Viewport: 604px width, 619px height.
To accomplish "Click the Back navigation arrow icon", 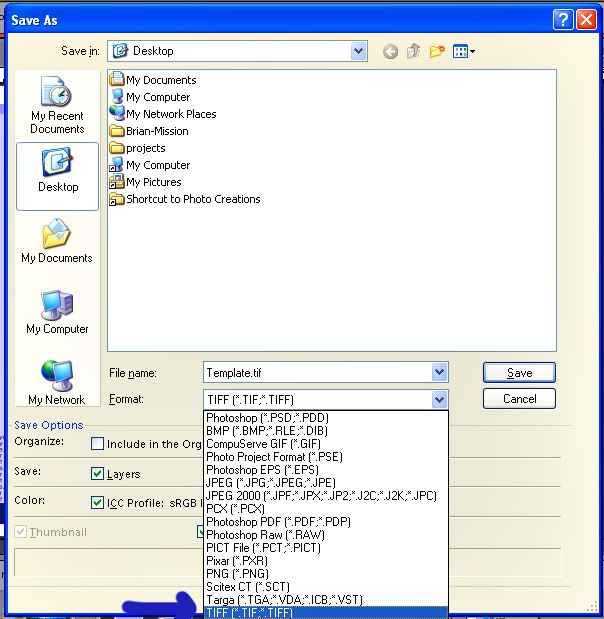I will coord(390,51).
